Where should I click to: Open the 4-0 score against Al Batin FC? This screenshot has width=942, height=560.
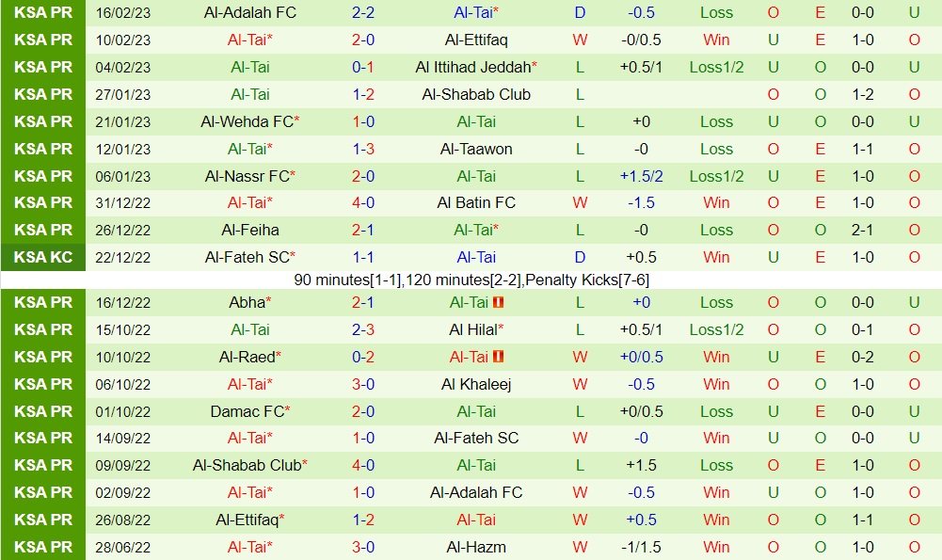click(363, 202)
